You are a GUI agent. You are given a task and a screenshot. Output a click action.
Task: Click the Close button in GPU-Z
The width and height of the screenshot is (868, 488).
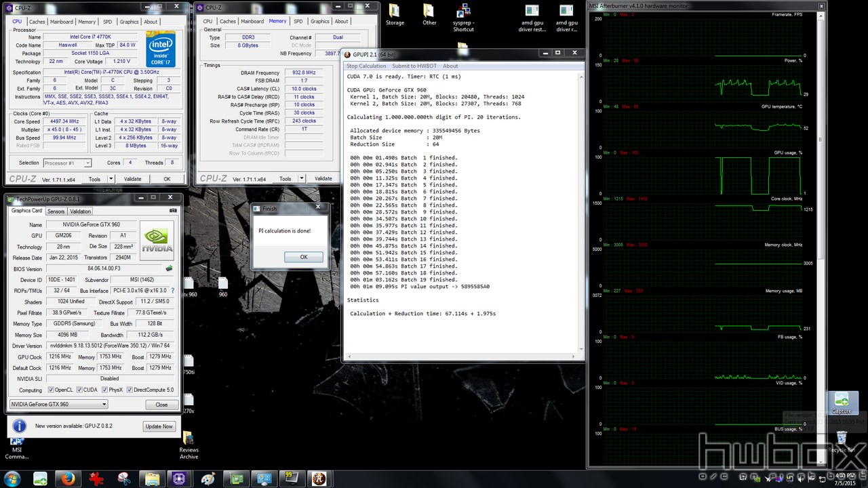[x=161, y=405]
